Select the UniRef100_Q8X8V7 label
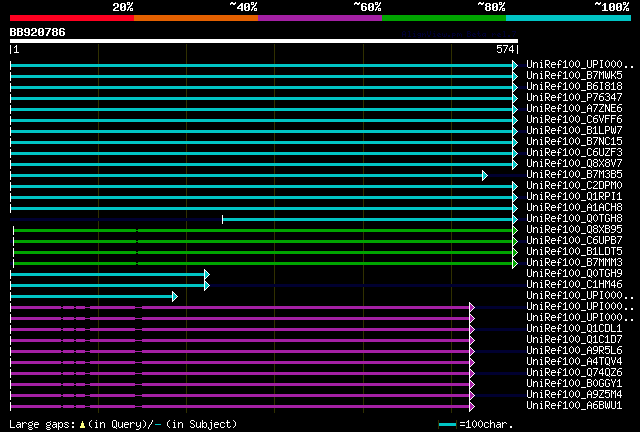The width and height of the screenshot is (640, 432). coord(574,164)
